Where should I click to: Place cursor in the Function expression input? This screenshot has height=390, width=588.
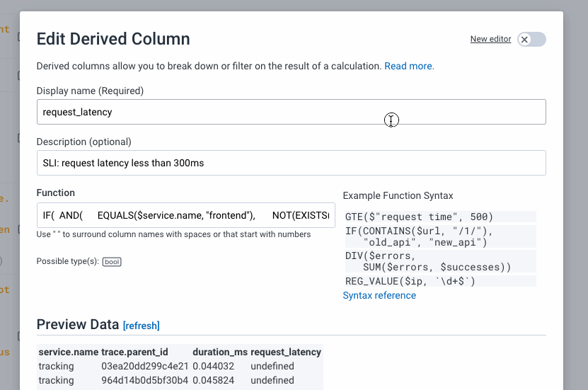pyautogui.click(x=185, y=215)
